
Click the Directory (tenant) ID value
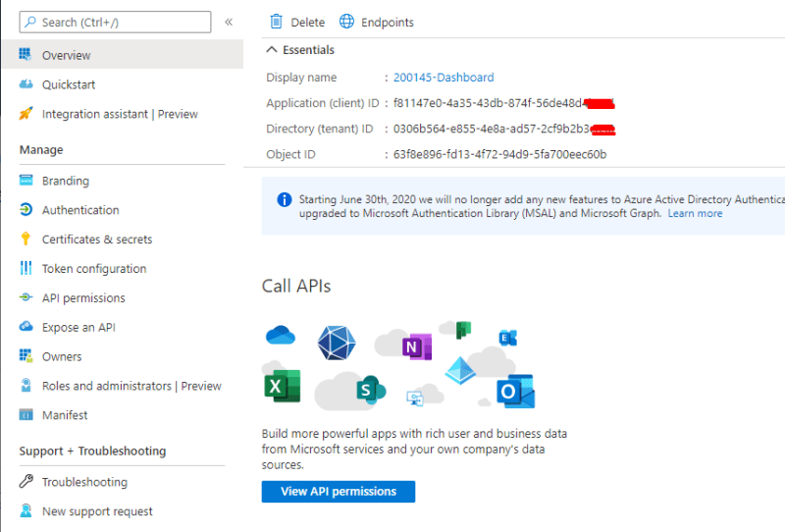504,129
